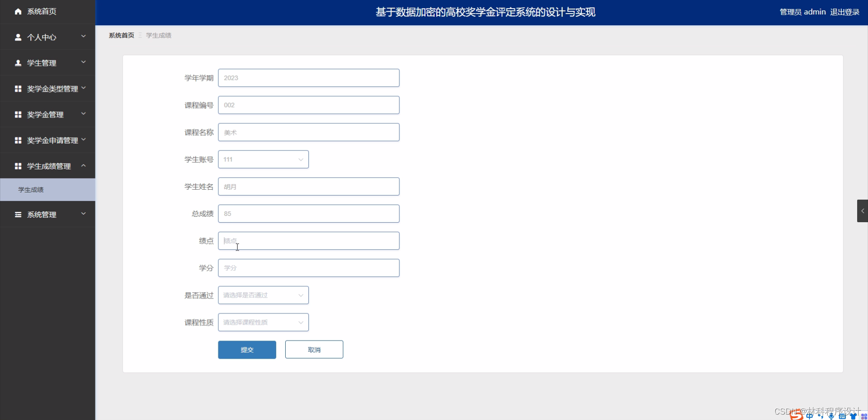
Task: Click the home icon beside 系统首页
Action: pos(18,11)
